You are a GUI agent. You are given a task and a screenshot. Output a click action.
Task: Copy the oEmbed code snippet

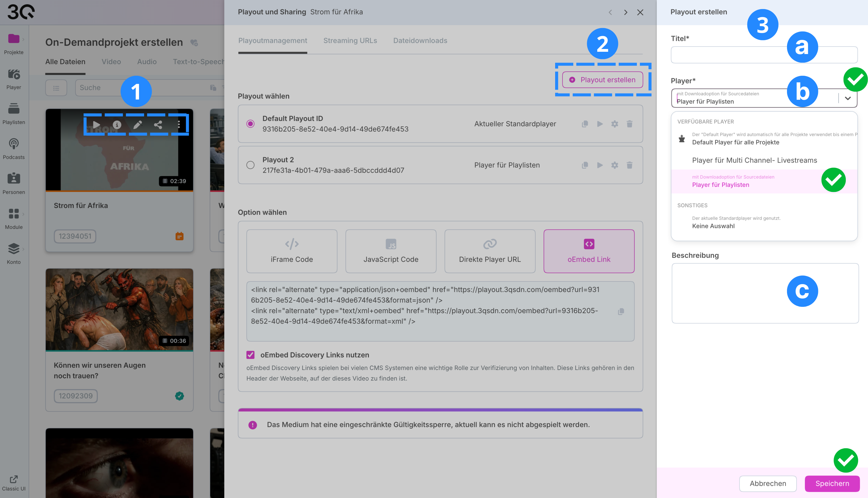(x=621, y=311)
